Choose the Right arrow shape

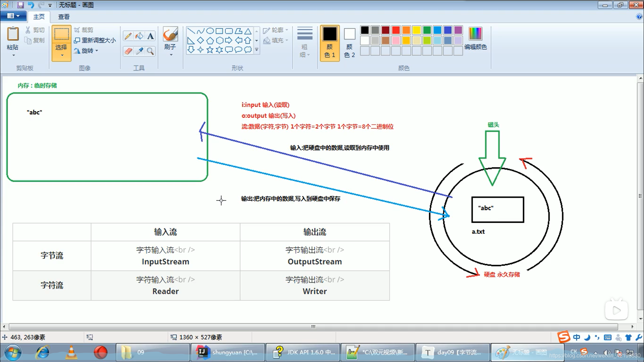coord(229,41)
